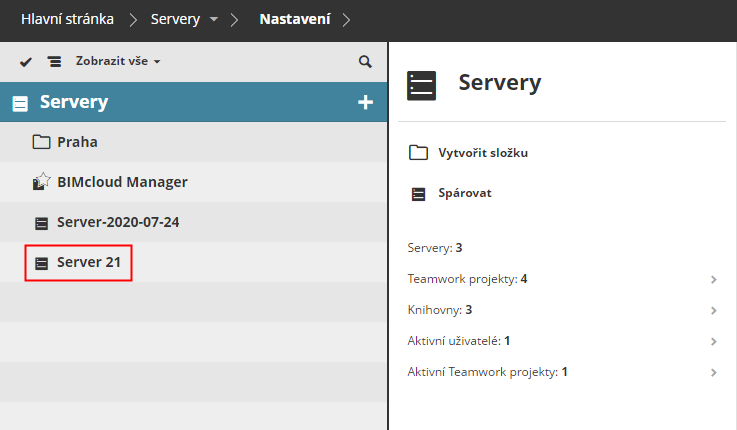Open the search magnifier in list panel

(365, 62)
